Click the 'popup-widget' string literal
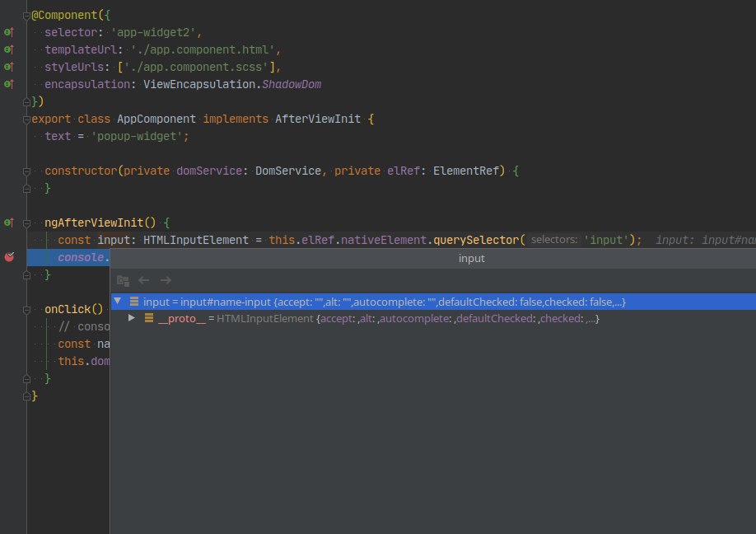Screen dimensions: 756x534 click(x=137, y=137)
